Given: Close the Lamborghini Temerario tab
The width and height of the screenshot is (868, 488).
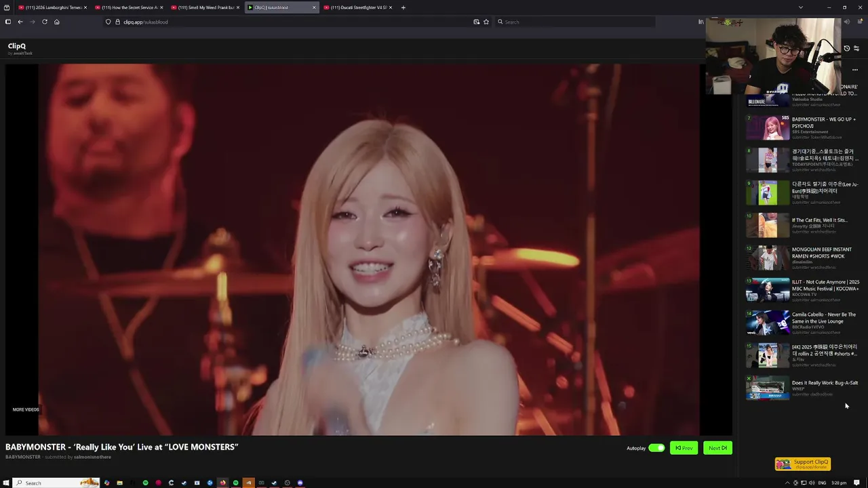Looking at the screenshot, I should click(x=85, y=7).
